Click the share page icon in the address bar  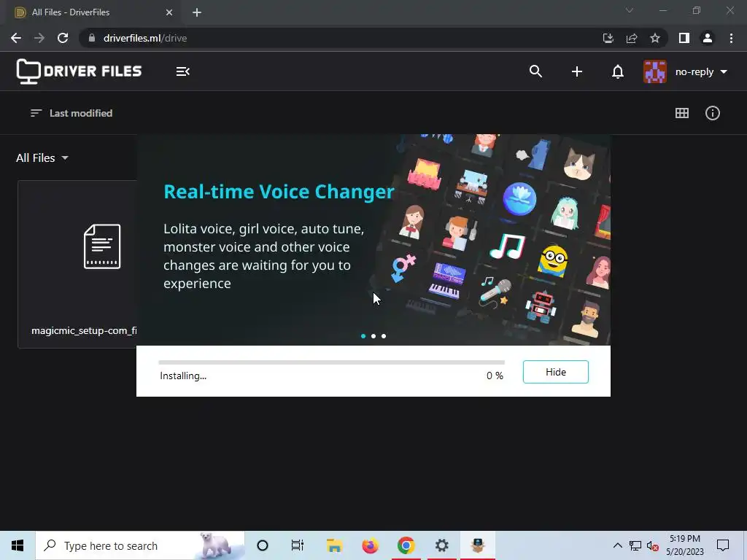tap(632, 38)
